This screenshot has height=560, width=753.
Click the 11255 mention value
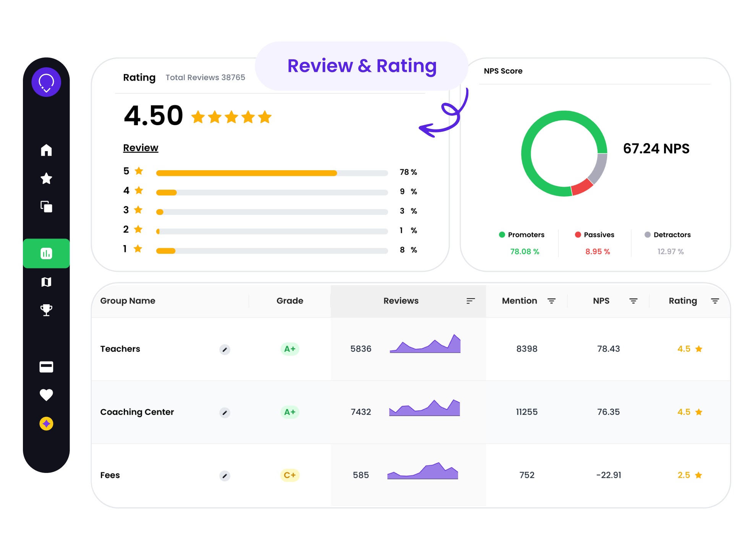[x=527, y=412]
